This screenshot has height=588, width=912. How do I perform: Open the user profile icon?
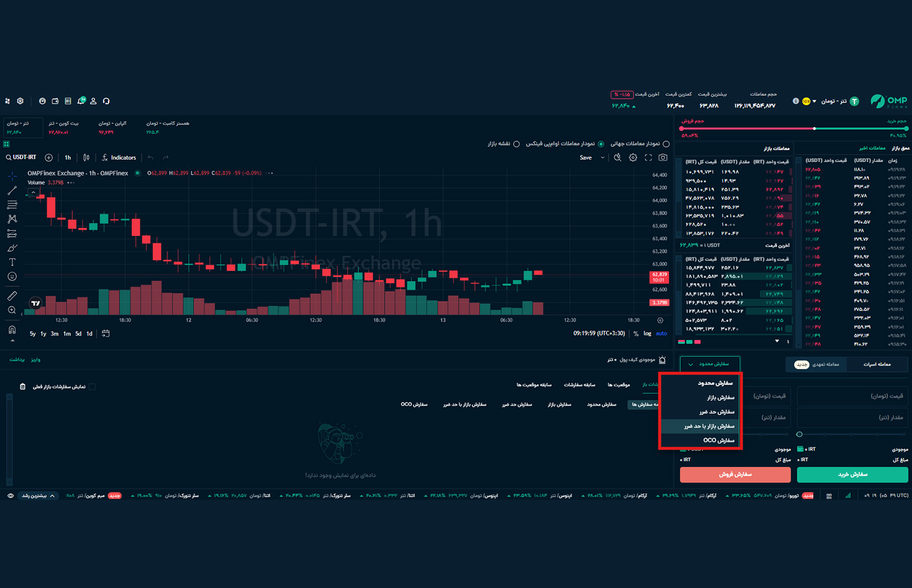(x=93, y=101)
